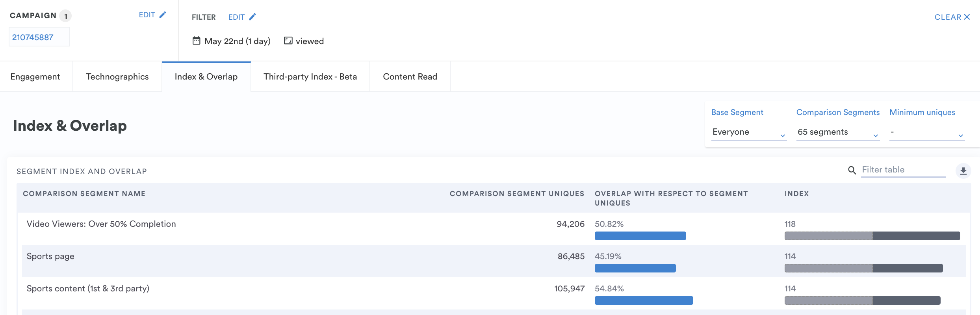Click the 54.84% overlap value

[x=609, y=289]
